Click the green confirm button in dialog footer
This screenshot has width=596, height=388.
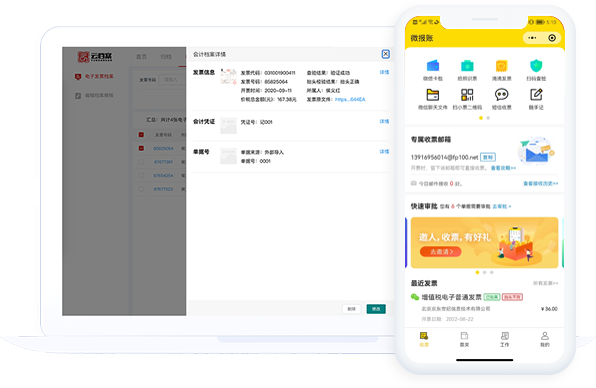[376, 309]
